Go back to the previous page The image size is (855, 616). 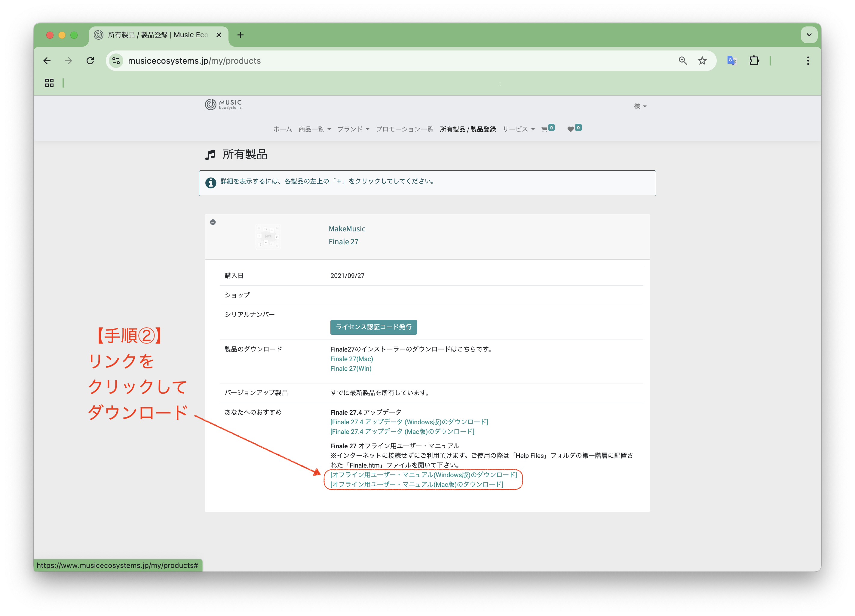coord(47,61)
